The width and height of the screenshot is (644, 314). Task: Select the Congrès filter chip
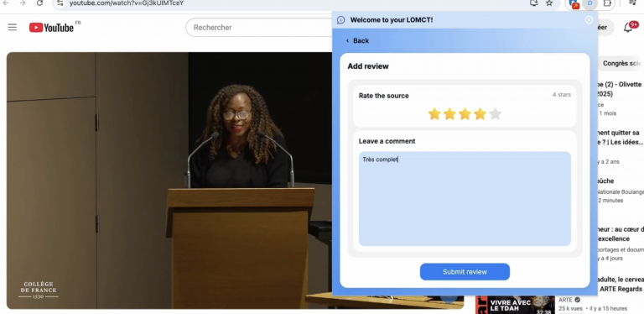tap(621, 63)
